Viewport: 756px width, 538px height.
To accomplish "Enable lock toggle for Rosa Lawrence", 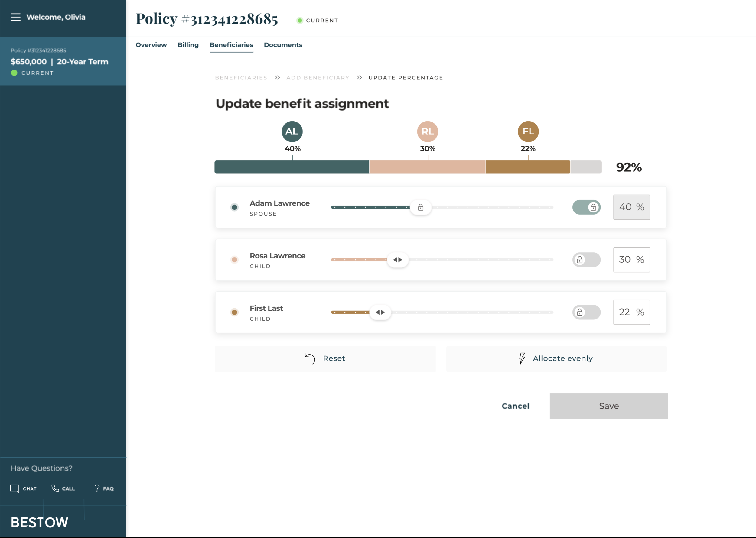I will tap(586, 260).
